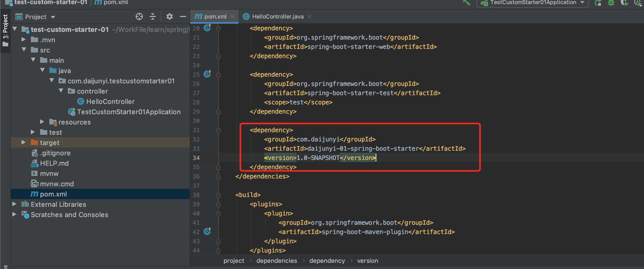The height and width of the screenshot is (269, 644).
Task: Click the spring-boot-maven-plugin artifactId line
Action: coord(367,232)
